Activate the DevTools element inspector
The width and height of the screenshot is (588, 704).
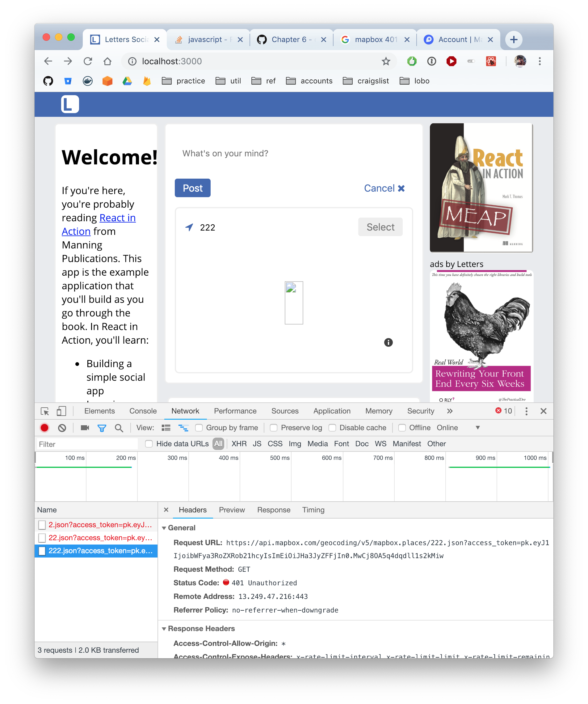coord(45,411)
